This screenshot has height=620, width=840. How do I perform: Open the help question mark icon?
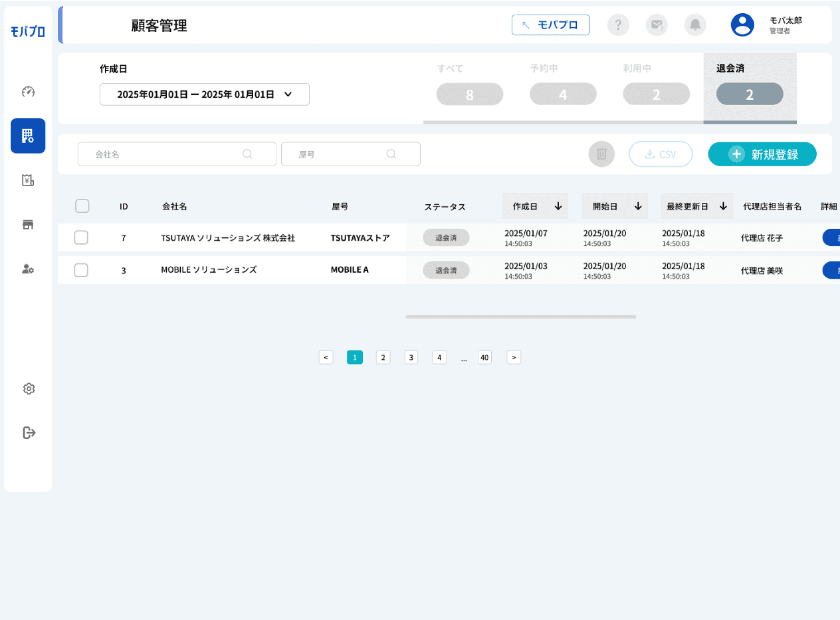coord(618,25)
